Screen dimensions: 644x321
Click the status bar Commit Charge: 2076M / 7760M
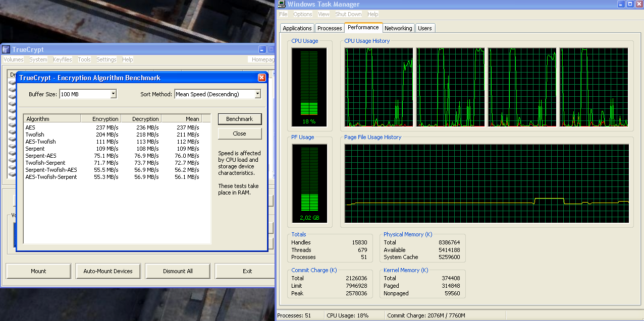pyautogui.click(x=426, y=315)
